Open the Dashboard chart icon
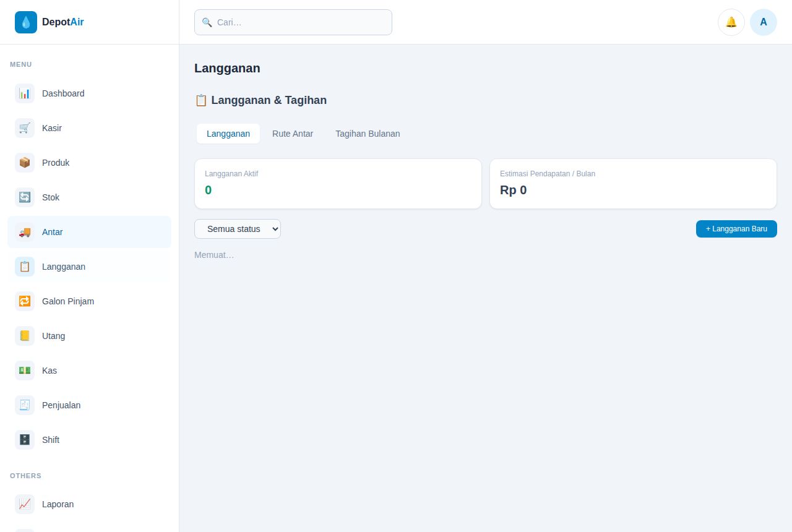This screenshot has width=792, height=532. (x=25, y=93)
